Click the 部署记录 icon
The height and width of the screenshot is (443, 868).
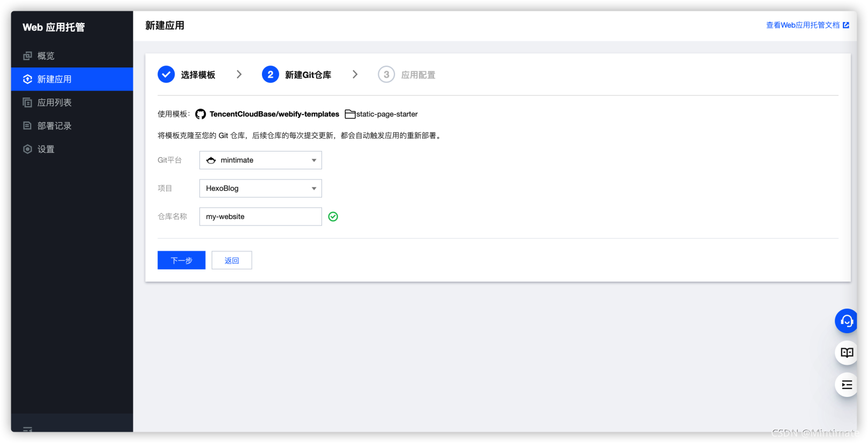(x=27, y=126)
